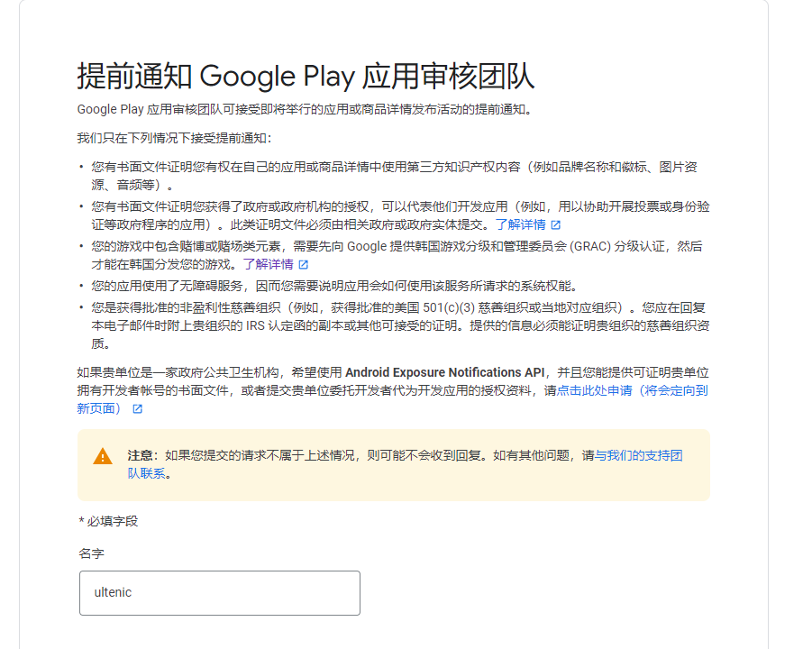The height and width of the screenshot is (649, 812).
Task: Open the 与我们的支持团队联系 link
Action: [639, 456]
